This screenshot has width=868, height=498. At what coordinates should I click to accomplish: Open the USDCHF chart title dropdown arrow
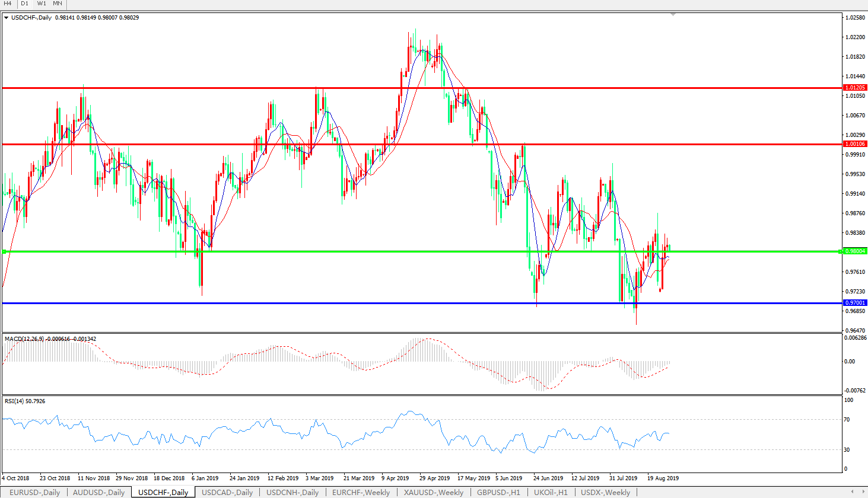point(7,18)
